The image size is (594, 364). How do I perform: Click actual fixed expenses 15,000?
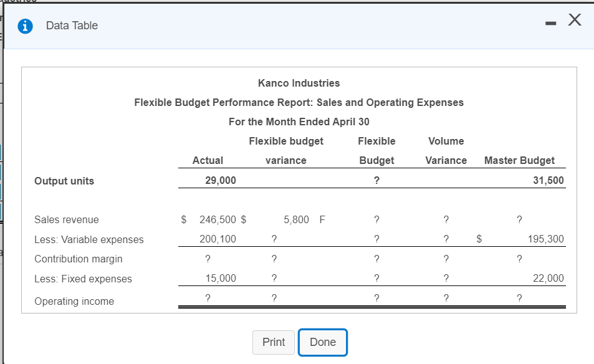pos(221,279)
